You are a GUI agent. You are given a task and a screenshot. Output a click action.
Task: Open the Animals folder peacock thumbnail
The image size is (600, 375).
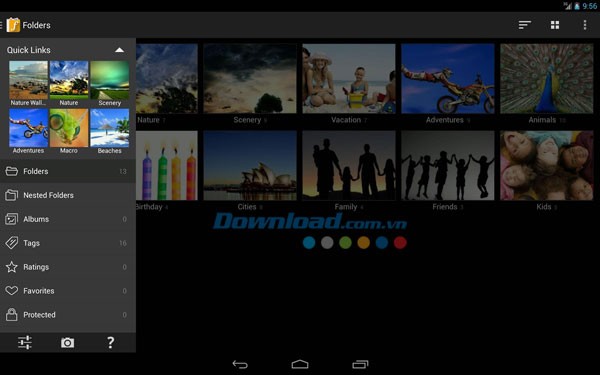point(547,78)
